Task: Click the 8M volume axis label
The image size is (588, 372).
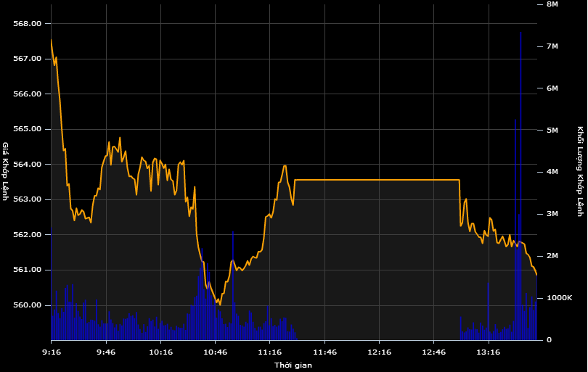Action: (552, 4)
